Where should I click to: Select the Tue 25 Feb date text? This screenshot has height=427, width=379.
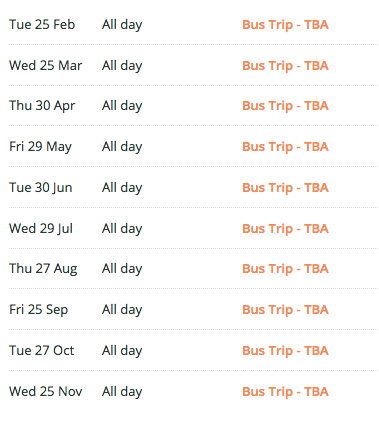tap(42, 25)
